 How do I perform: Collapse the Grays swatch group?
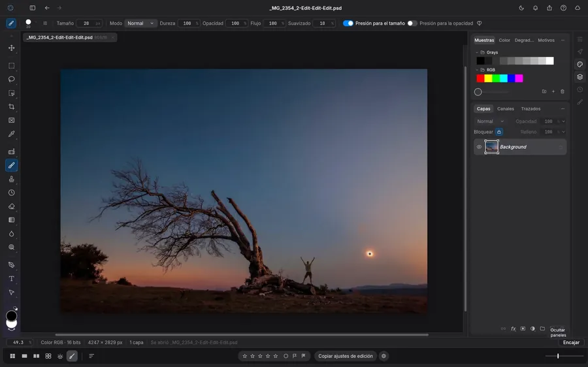pos(477,52)
